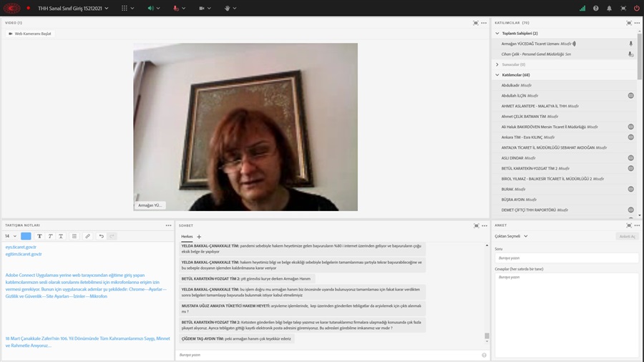
Task: Toggle the speaker audio on or off
Action: click(x=151, y=8)
